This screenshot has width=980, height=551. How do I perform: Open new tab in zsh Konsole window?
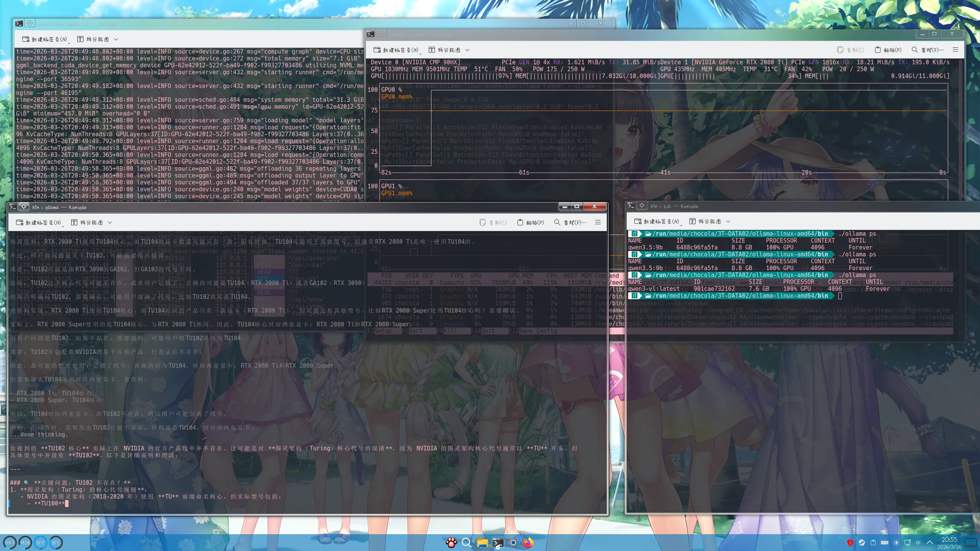[x=657, y=221]
